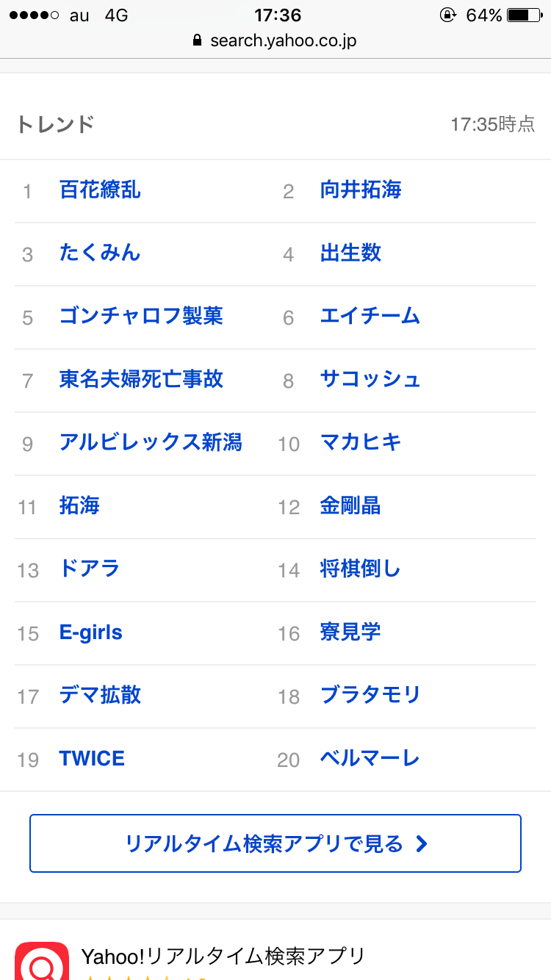551x980 pixels.
Task: Tap the サコッシュ trend link
Action: [370, 380]
